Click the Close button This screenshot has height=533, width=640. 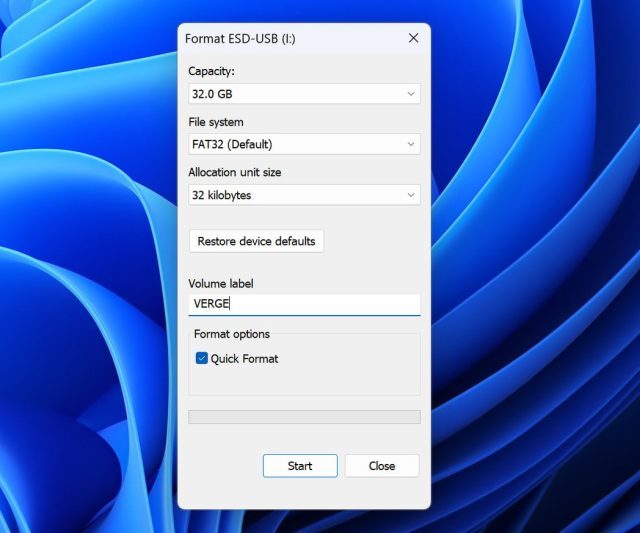(382, 466)
